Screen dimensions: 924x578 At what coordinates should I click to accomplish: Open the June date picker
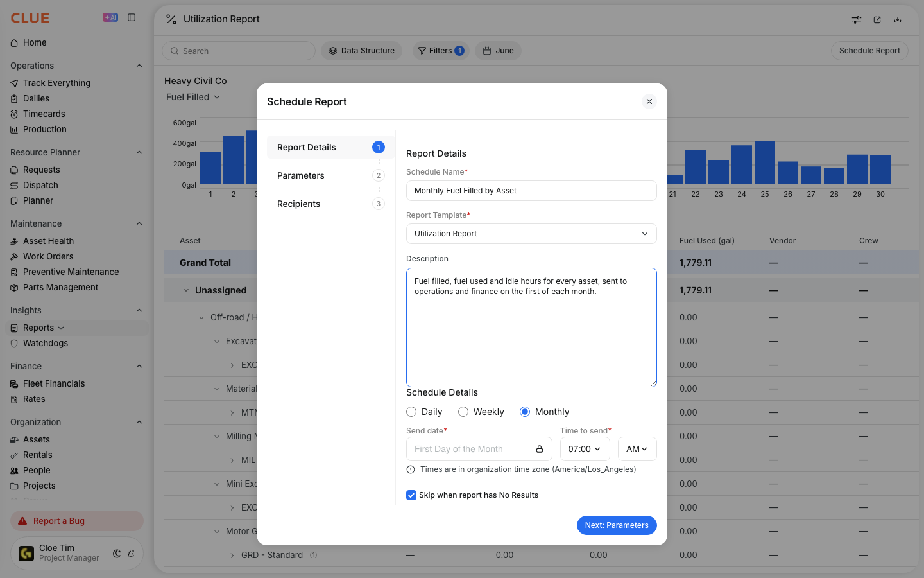click(x=498, y=51)
